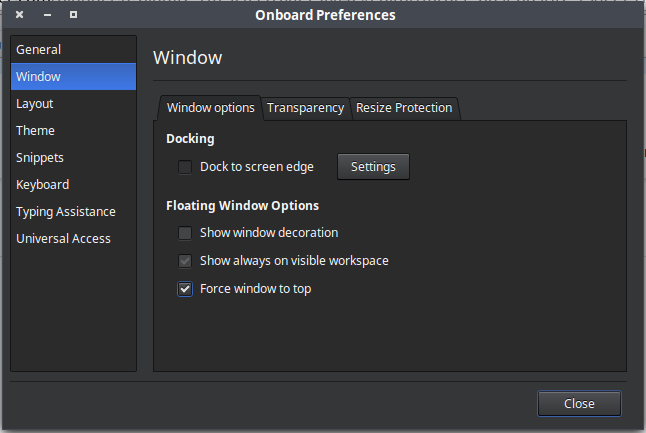Open Keyboard preferences section
The height and width of the screenshot is (433, 646).
pos(42,185)
